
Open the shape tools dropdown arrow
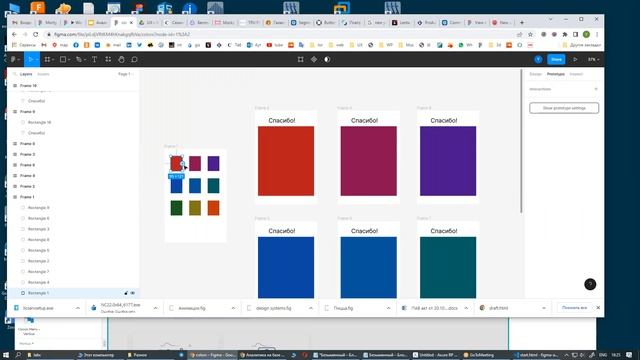pyautogui.click(x=69, y=60)
